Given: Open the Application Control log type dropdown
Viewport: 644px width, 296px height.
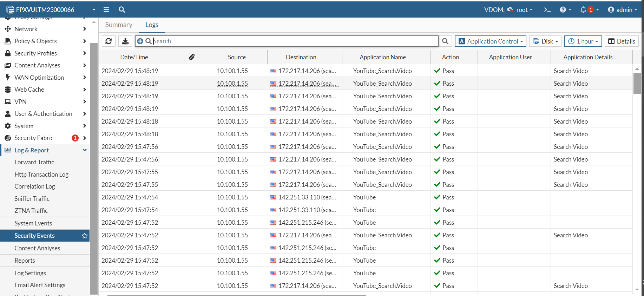Looking at the screenshot, I should [x=491, y=41].
